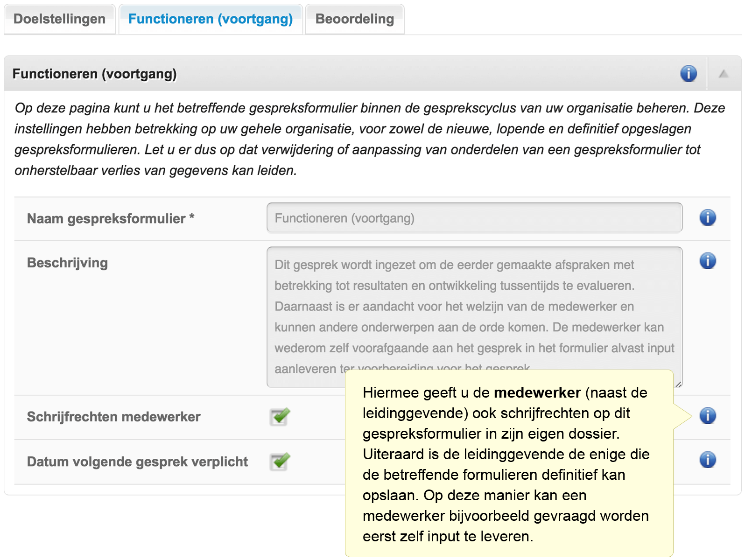Click the italic intro paragraph starting 'Op deze pagina'

pyautogui.click(x=370, y=139)
